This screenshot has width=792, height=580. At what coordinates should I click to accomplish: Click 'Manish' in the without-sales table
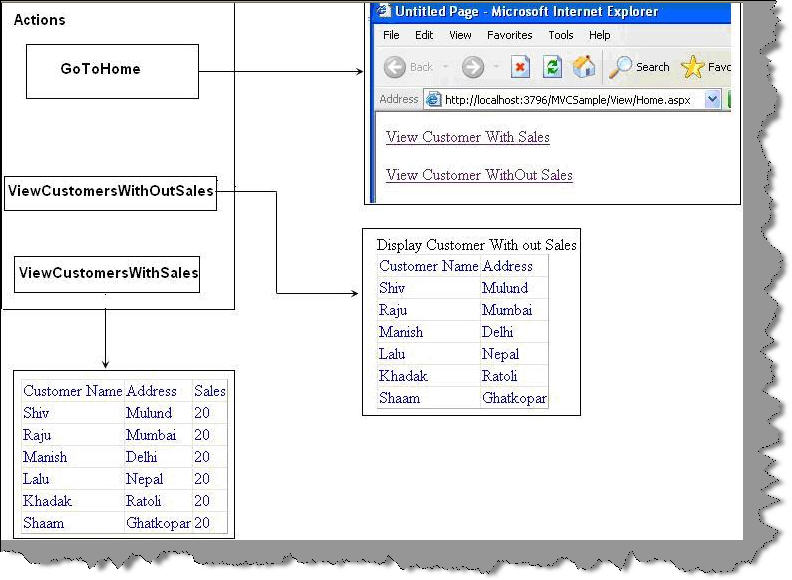[401, 332]
